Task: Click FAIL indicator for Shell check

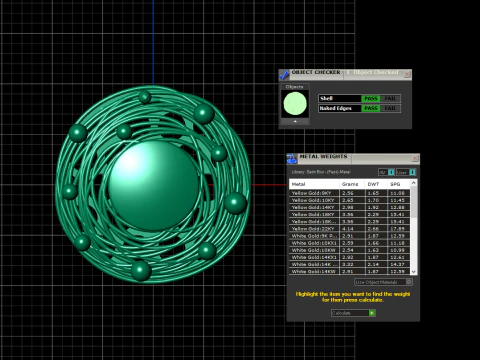Action: pyautogui.click(x=390, y=98)
